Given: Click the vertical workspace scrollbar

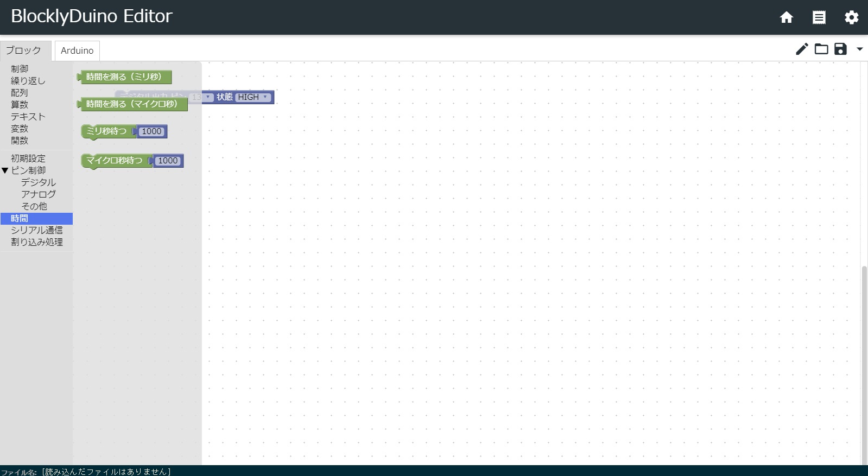Looking at the screenshot, I should coord(864,364).
